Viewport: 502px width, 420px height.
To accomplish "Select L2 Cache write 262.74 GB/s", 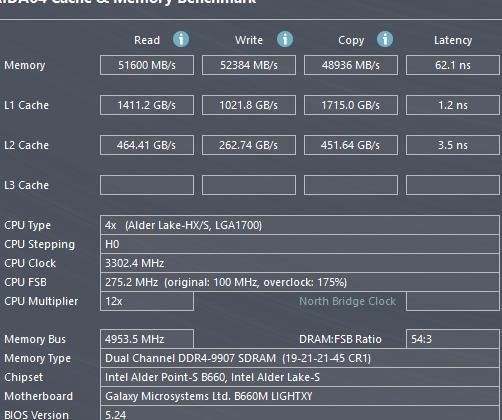I will (x=249, y=145).
